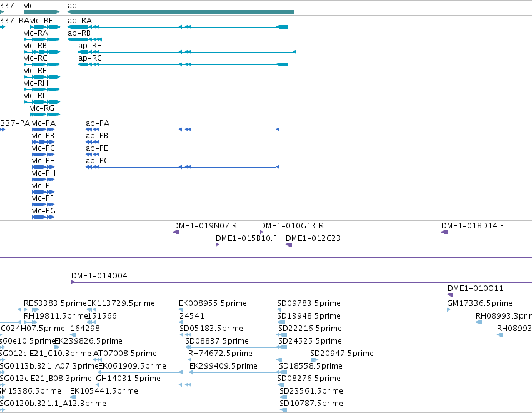Pick the vlc-PG protein label
Viewport: 532px width, 413px height.
click(44, 211)
